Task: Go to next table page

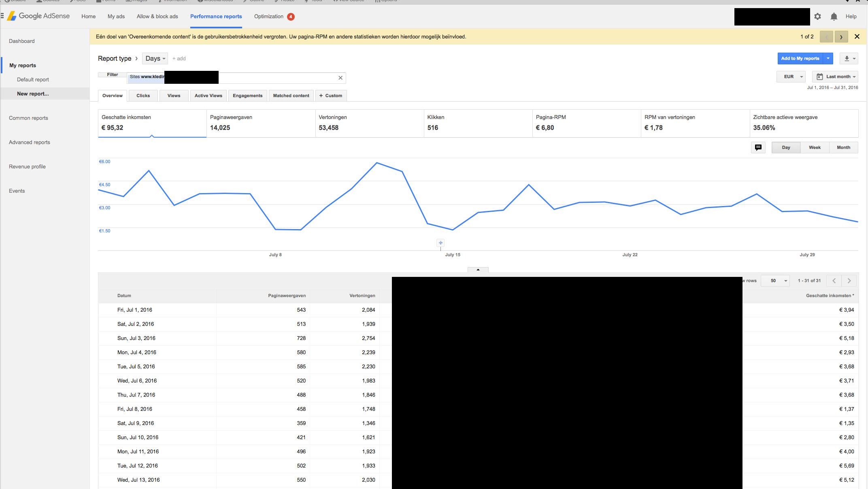Action: (x=849, y=281)
